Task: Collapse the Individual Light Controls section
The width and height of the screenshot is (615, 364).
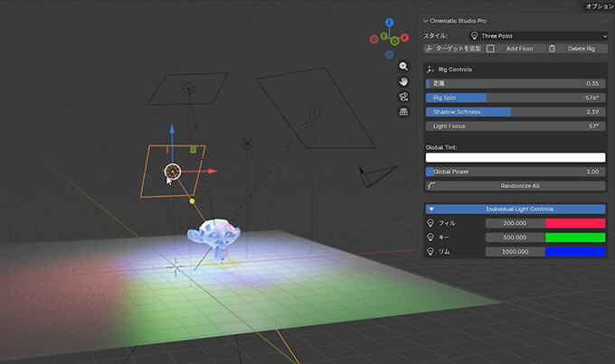Action: pos(431,209)
